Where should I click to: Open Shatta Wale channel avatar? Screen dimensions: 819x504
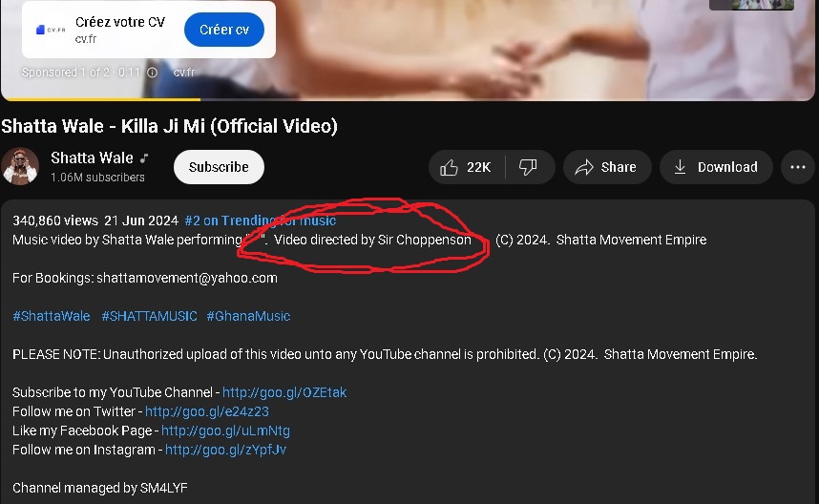[20, 167]
